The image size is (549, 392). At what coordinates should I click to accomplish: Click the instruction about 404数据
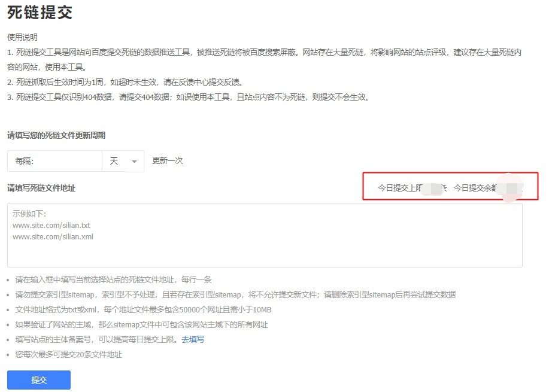[192, 97]
